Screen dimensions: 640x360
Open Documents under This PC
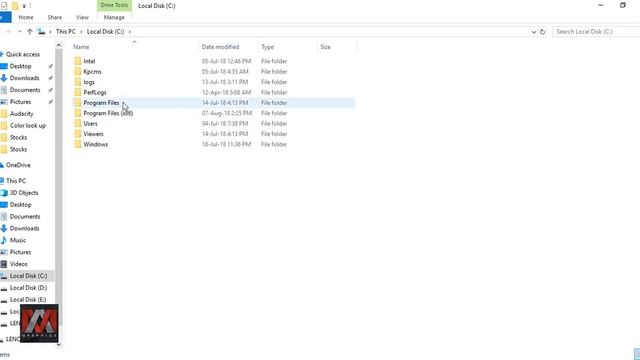25,217
